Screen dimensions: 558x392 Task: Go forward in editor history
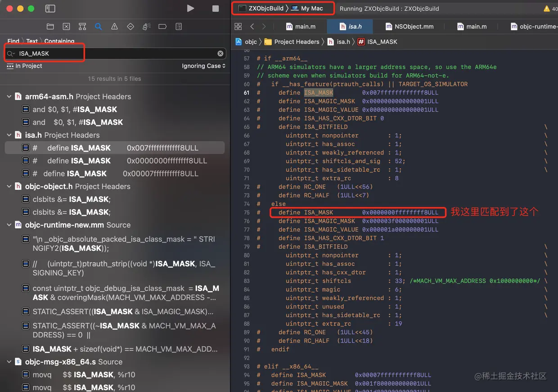point(264,27)
